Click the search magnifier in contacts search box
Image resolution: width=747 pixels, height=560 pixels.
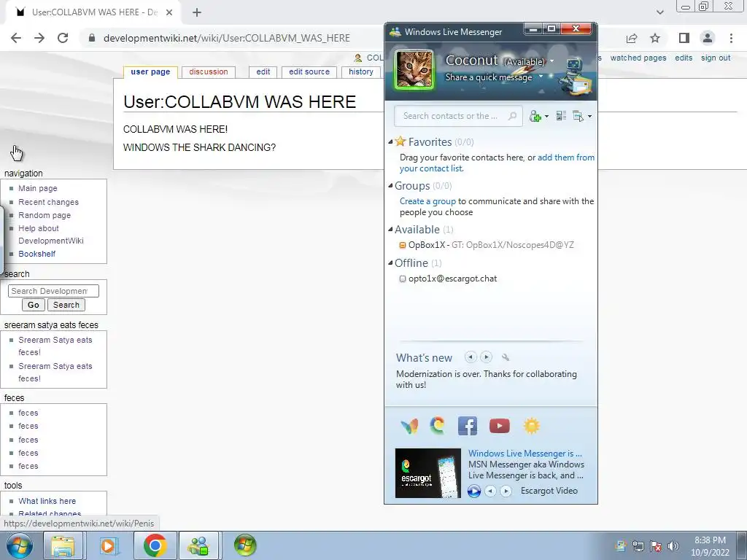tap(512, 116)
